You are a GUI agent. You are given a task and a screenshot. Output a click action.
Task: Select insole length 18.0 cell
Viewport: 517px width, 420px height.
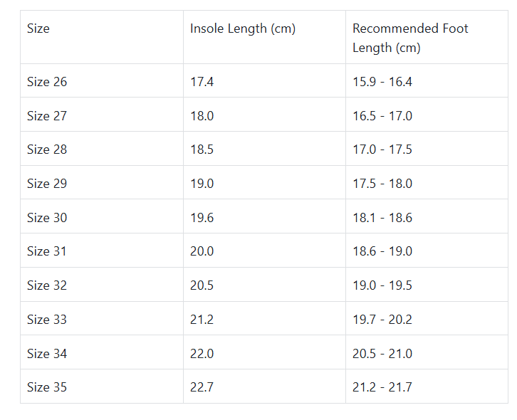pyautogui.click(x=202, y=116)
